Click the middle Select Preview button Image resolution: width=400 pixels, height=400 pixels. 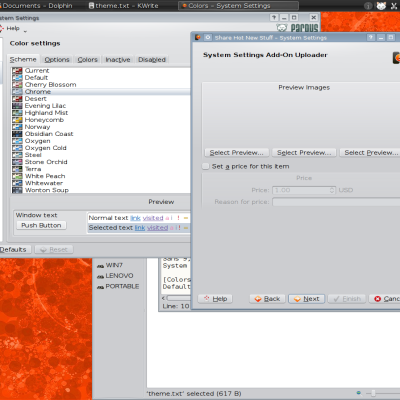[304, 153]
